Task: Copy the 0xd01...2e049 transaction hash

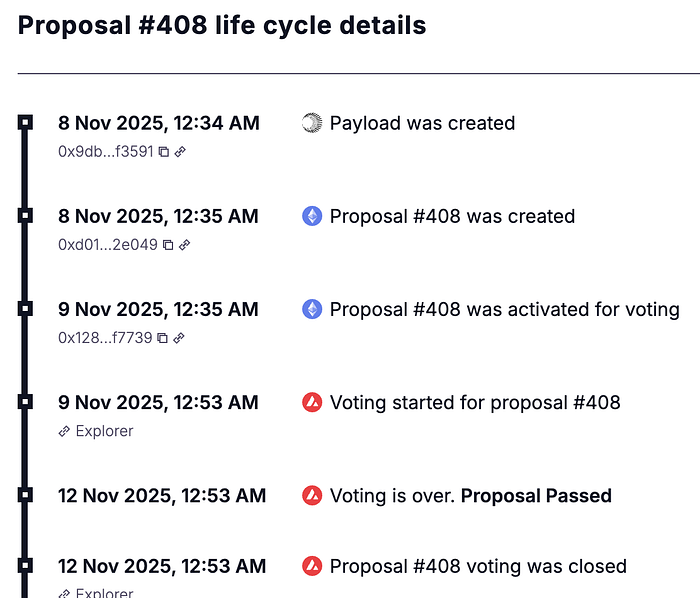Action: coord(168,245)
